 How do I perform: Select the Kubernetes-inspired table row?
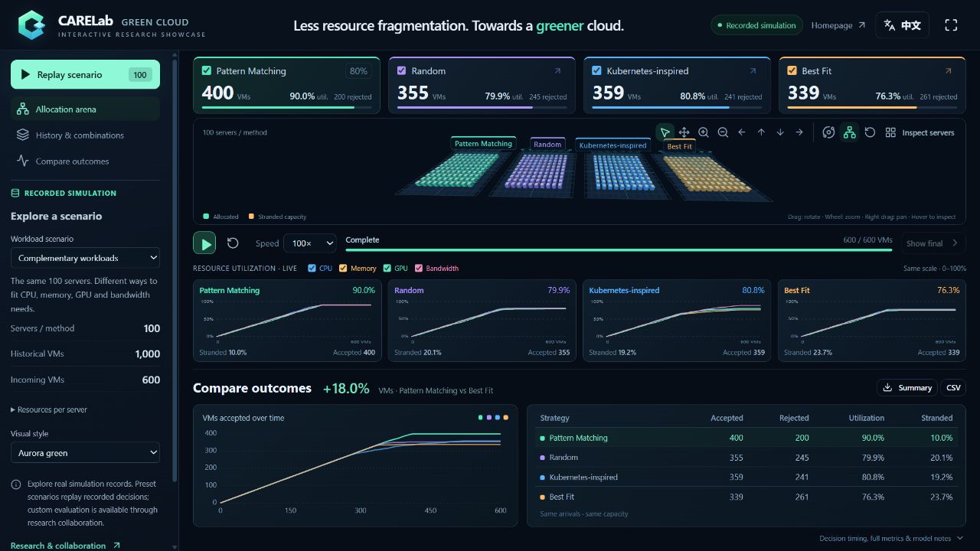point(746,477)
